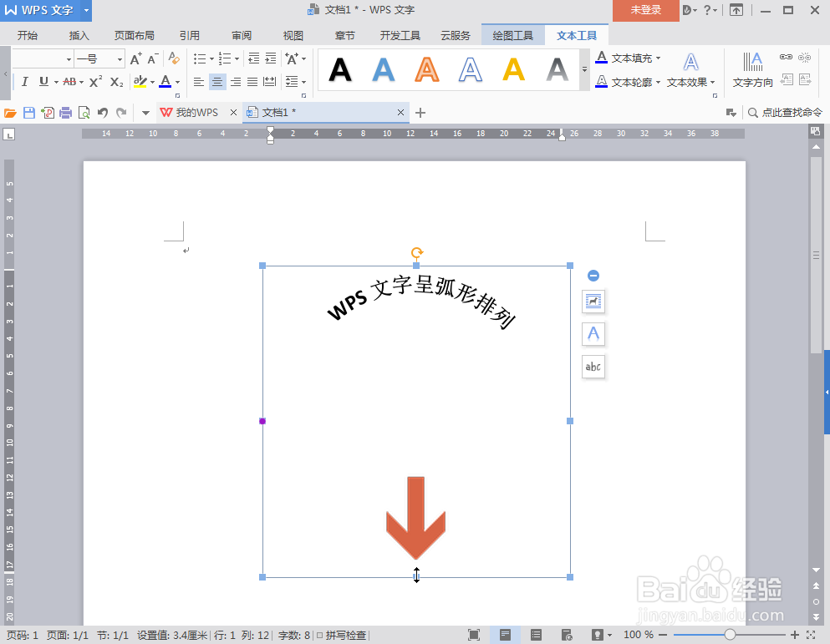Click the abc text effect icon beside box
830x644 pixels.
[x=593, y=367]
